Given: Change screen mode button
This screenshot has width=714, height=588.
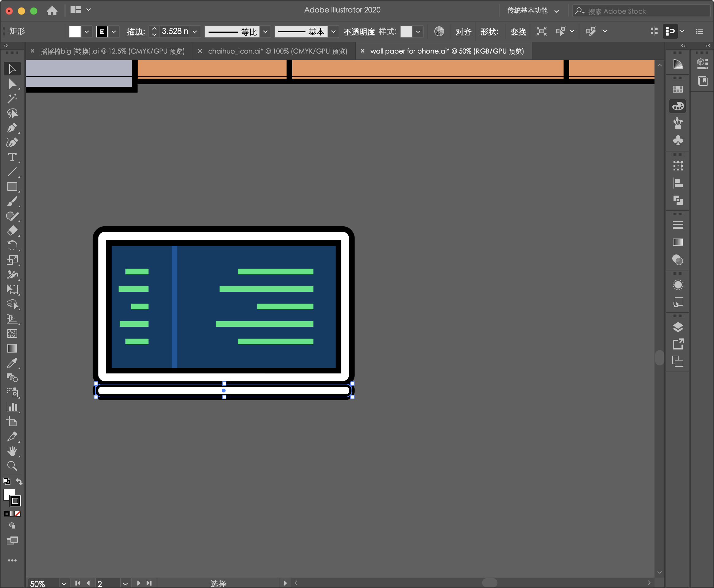Looking at the screenshot, I should tap(12, 540).
